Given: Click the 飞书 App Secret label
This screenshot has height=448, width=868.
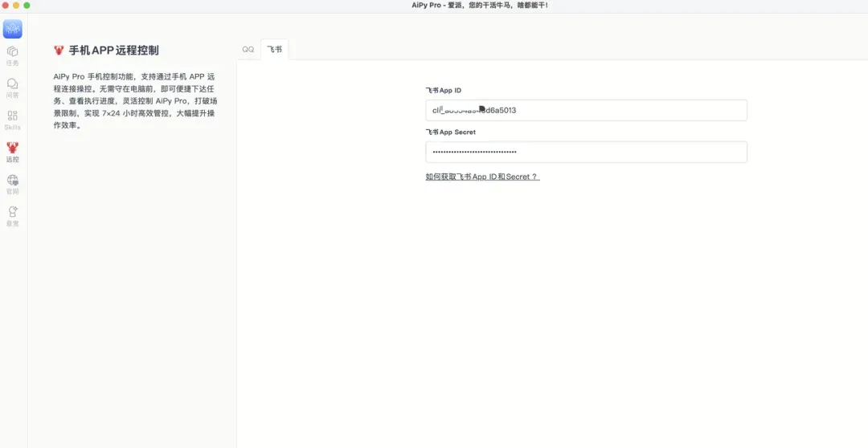Looking at the screenshot, I should pos(451,132).
